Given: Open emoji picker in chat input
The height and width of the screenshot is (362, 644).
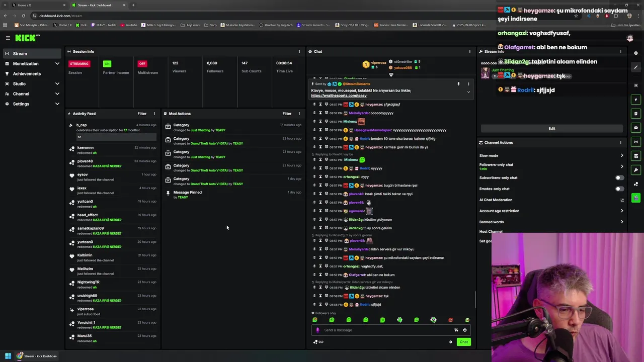Looking at the screenshot, I should [x=464, y=330].
